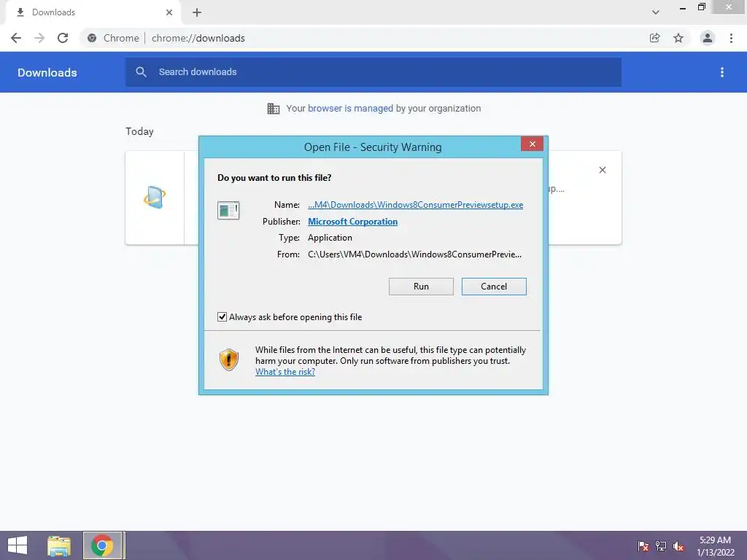Remove the download entry with its X
This screenshot has width=747, height=560.
[603, 170]
